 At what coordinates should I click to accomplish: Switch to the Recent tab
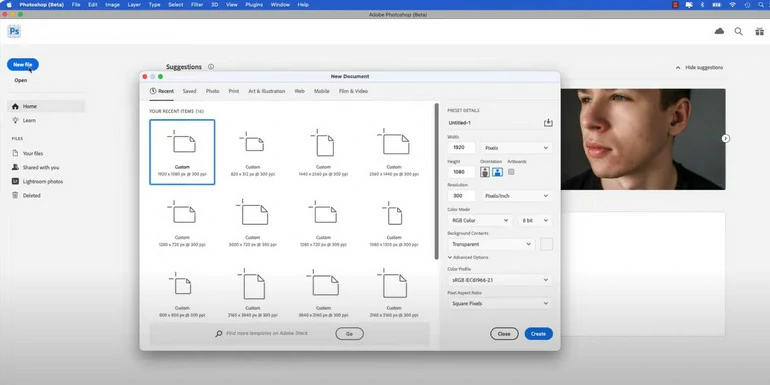(x=162, y=91)
